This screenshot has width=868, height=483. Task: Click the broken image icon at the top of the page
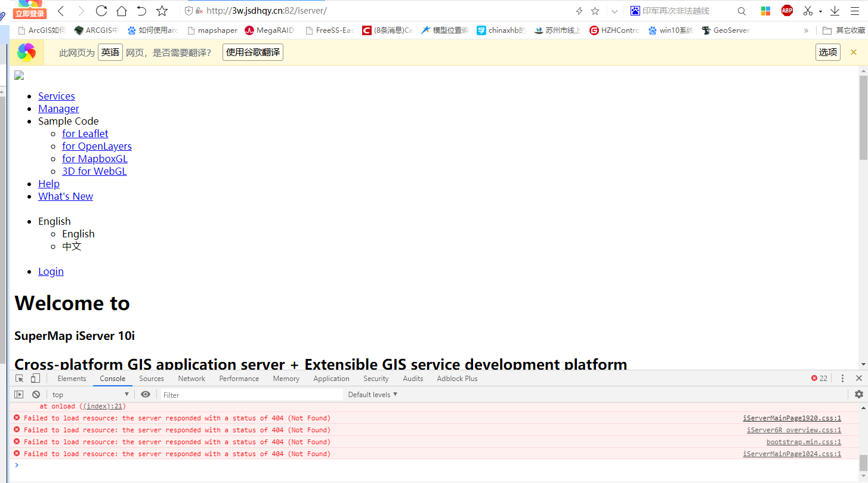[19, 75]
